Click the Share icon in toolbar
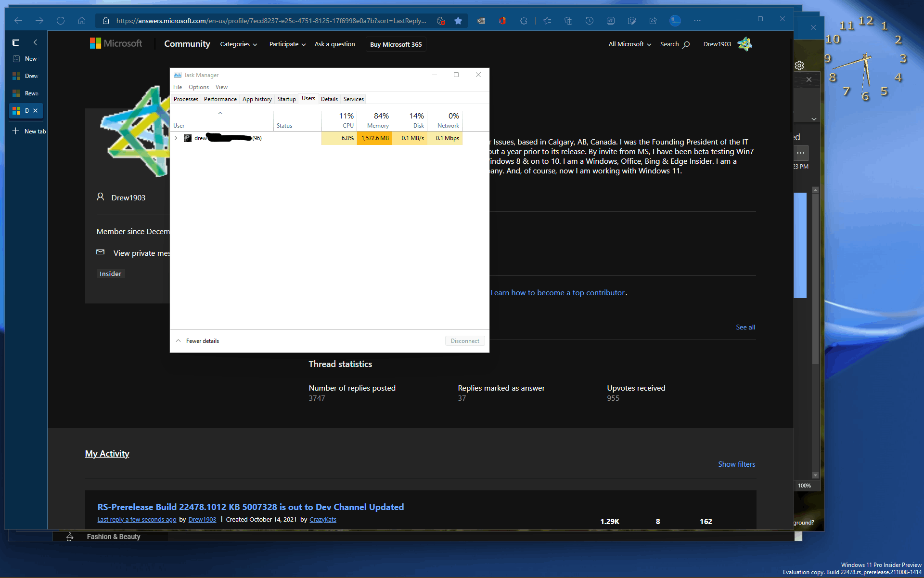The height and width of the screenshot is (578, 924). (653, 21)
